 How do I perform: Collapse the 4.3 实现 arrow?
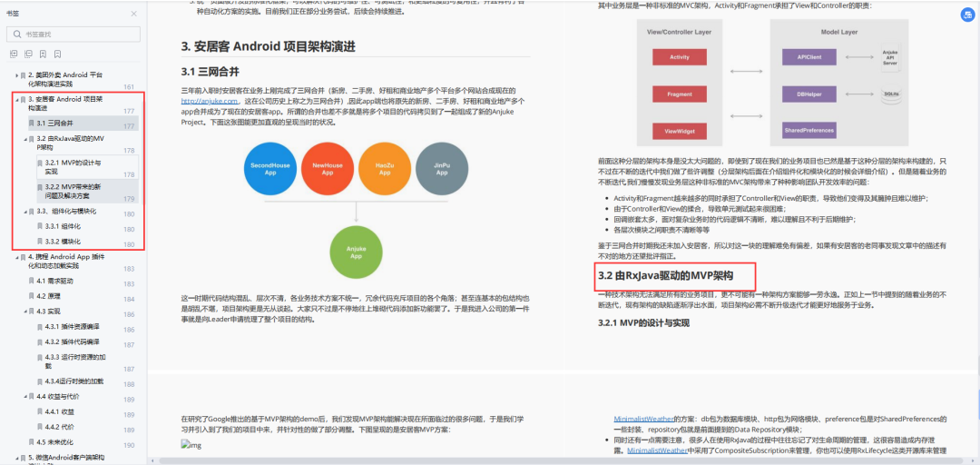[x=25, y=311]
